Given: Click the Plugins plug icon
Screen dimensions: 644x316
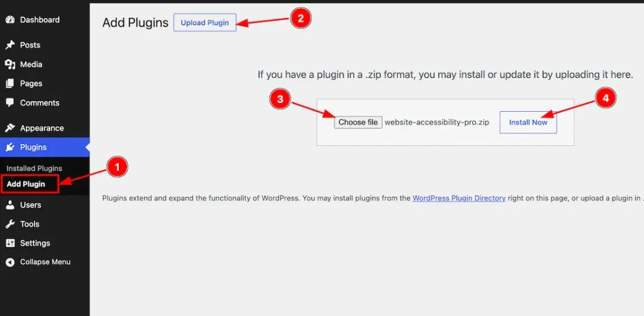Looking at the screenshot, I should point(10,148).
